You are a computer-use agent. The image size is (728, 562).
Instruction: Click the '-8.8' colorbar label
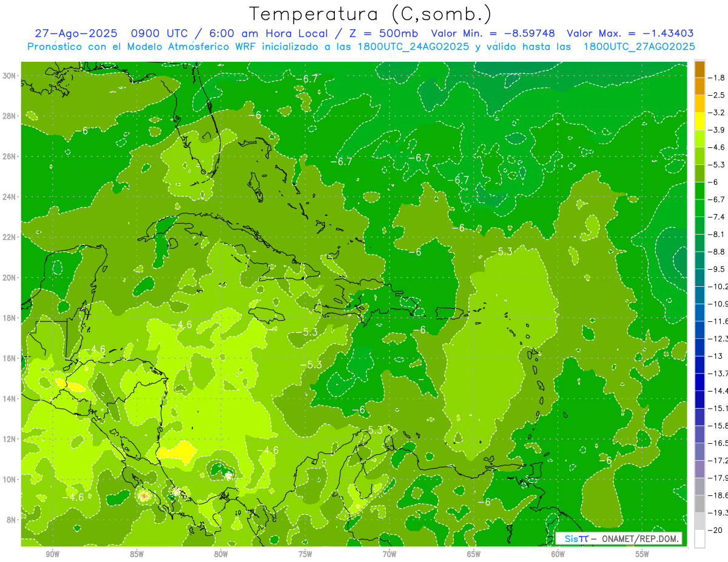(717, 252)
